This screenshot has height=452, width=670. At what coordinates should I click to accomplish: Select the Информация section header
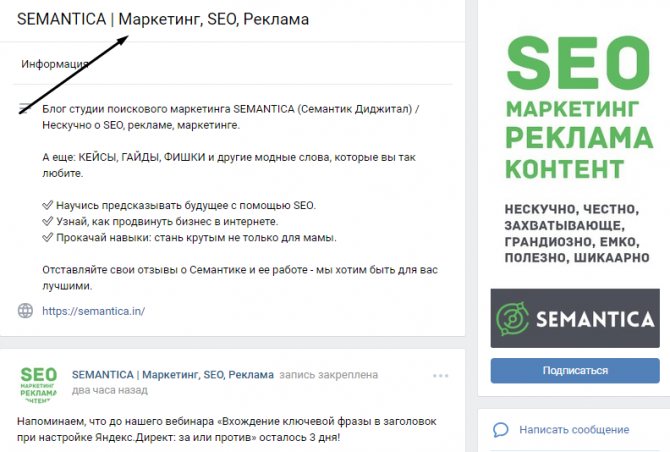(55, 64)
